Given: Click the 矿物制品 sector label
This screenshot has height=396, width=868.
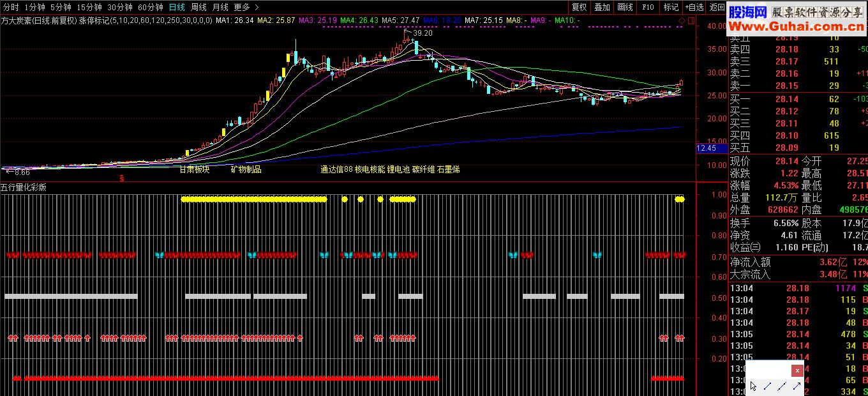Looking at the screenshot, I should pyautogui.click(x=246, y=170).
